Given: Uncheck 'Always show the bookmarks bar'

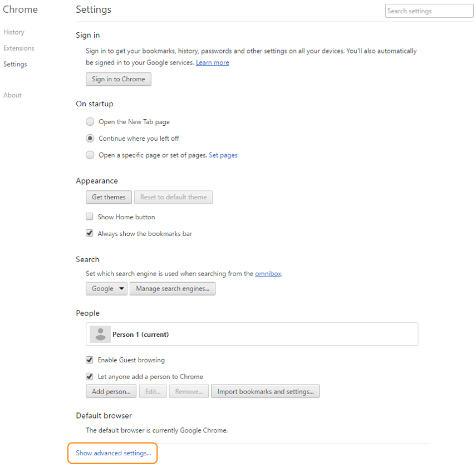Looking at the screenshot, I should 90,234.
